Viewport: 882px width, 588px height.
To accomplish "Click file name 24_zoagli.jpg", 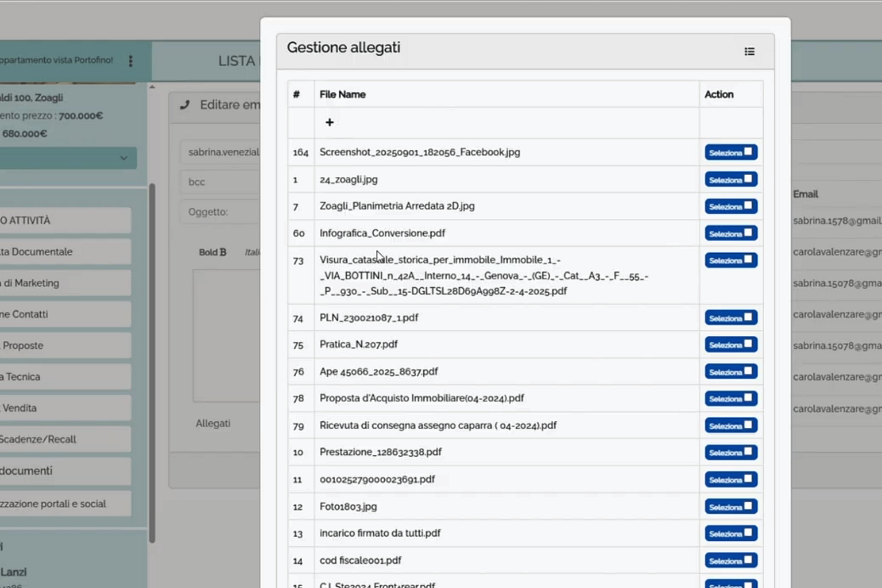I will [349, 179].
